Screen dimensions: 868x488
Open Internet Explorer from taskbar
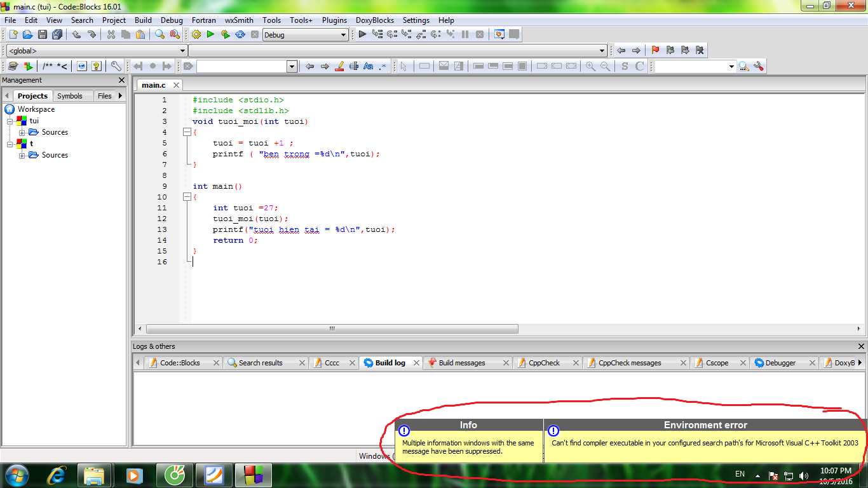click(57, 475)
